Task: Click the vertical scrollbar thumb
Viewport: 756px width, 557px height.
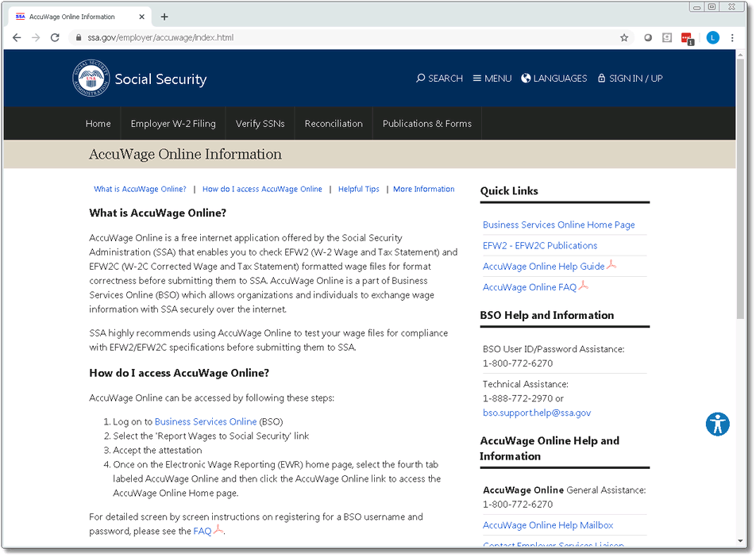Action: pyautogui.click(x=741, y=189)
